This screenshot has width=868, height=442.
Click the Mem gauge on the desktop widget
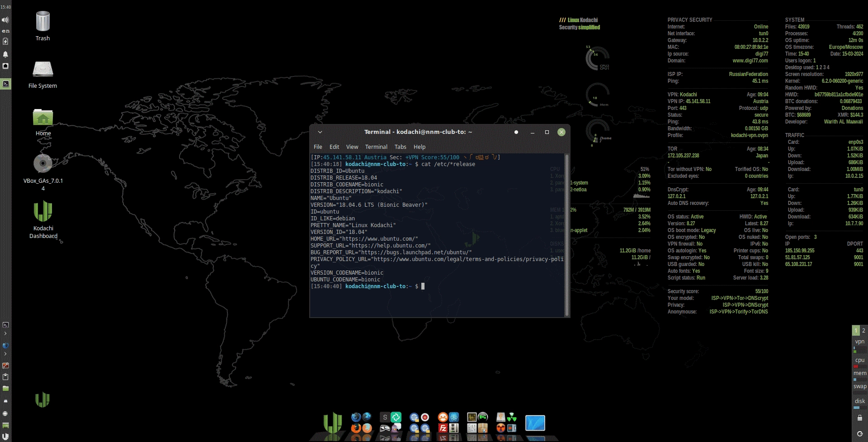click(x=598, y=95)
